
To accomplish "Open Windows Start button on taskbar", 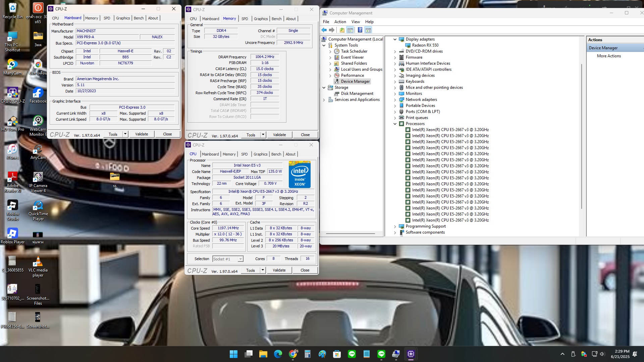I will tap(233, 354).
